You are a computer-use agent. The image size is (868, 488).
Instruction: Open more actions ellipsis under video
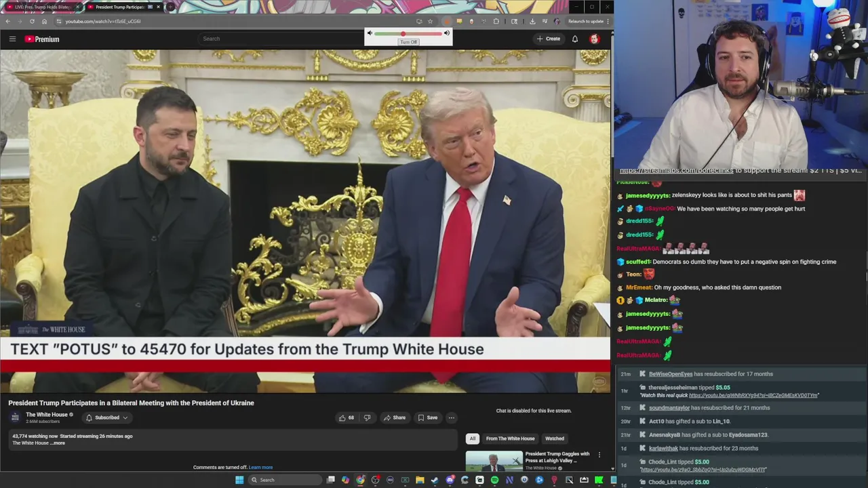[451, 418]
